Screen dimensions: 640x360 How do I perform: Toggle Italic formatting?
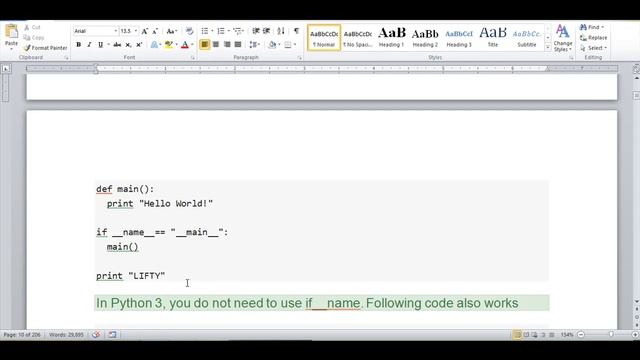click(x=89, y=44)
